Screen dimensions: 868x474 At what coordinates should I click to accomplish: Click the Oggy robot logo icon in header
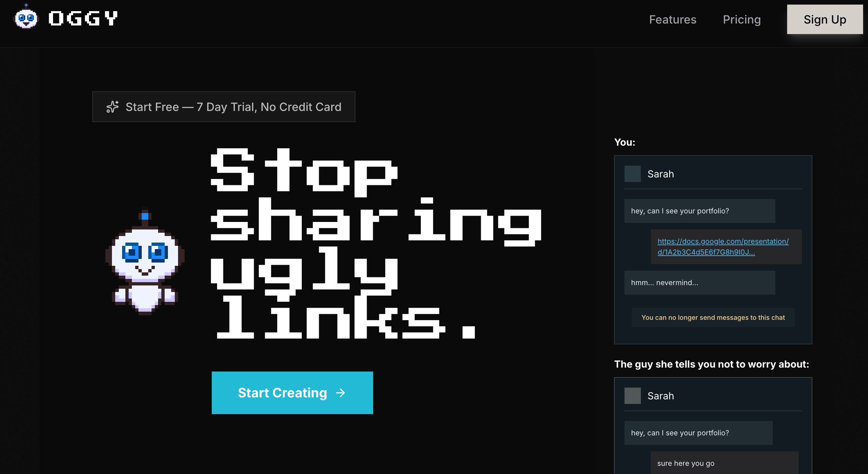(x=26, y=18)
